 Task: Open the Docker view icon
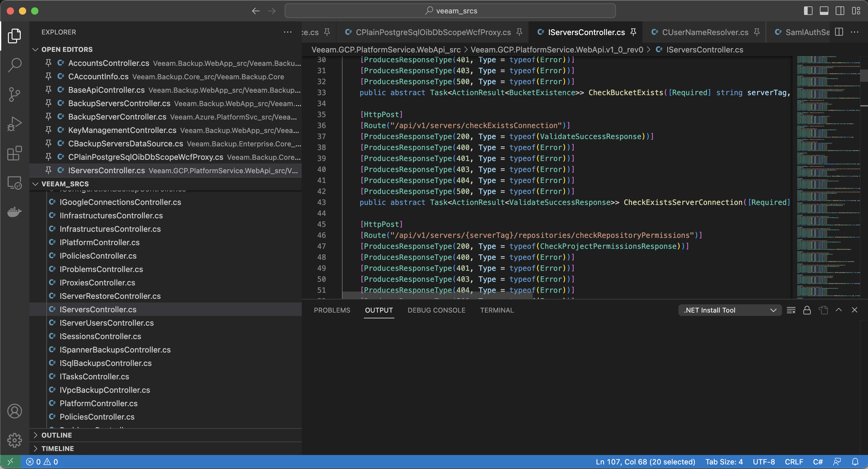pos(15,212)
